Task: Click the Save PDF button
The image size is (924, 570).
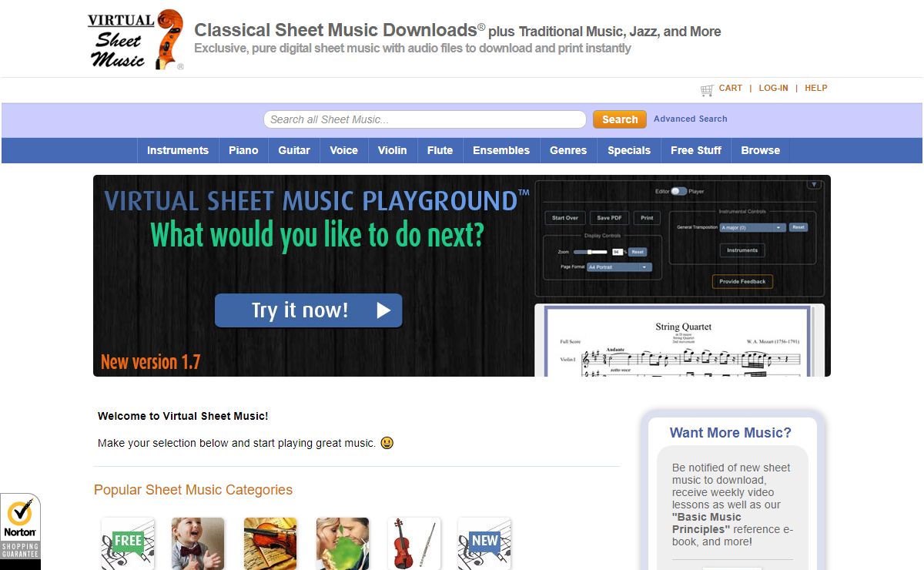Action: [610, 218]
